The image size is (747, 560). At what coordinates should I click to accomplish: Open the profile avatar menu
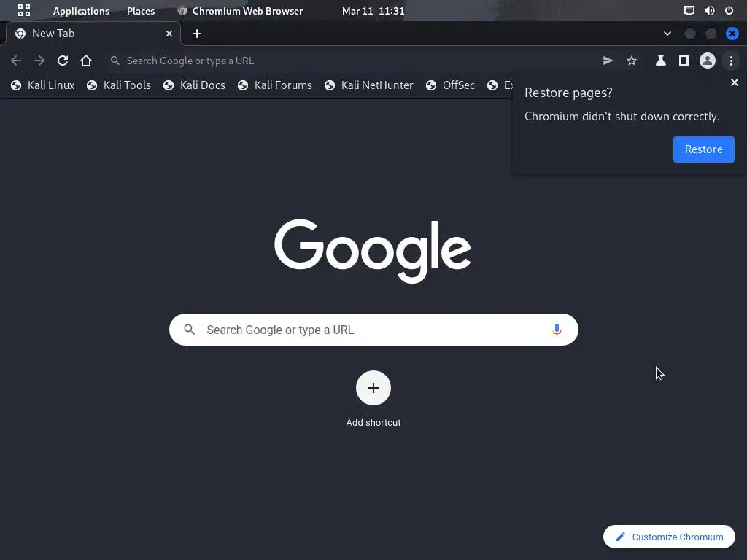pos(708,61)
